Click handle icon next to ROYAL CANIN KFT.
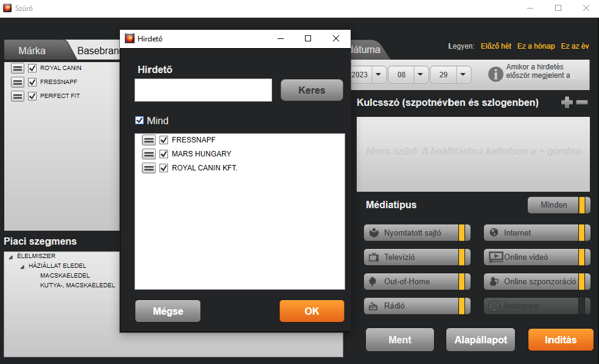The image size is (599, 364). pos(149,168)
